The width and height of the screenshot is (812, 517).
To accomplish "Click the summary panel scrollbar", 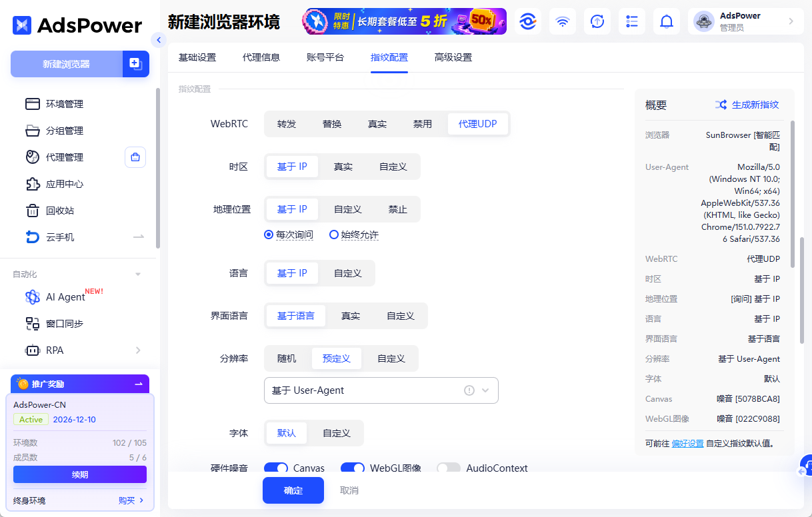I will pyautogui.click(x=793, y=193).
